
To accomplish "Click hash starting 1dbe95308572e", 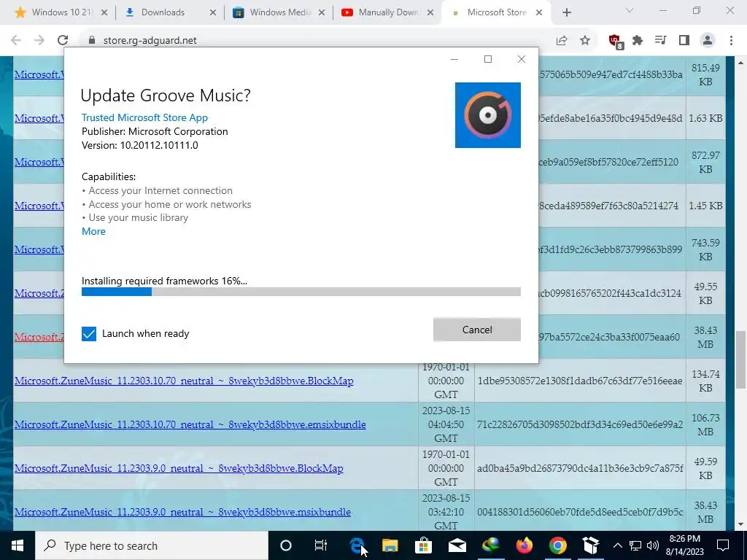I will coord(580,381).
